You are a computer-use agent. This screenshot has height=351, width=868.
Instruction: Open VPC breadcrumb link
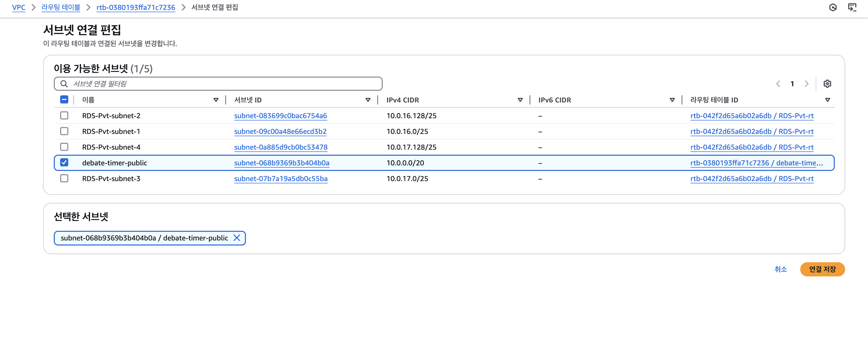19,7
